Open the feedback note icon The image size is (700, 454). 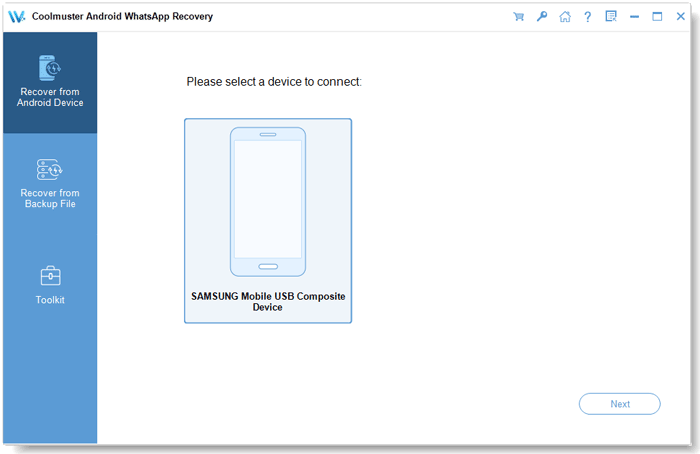point(611,17)
